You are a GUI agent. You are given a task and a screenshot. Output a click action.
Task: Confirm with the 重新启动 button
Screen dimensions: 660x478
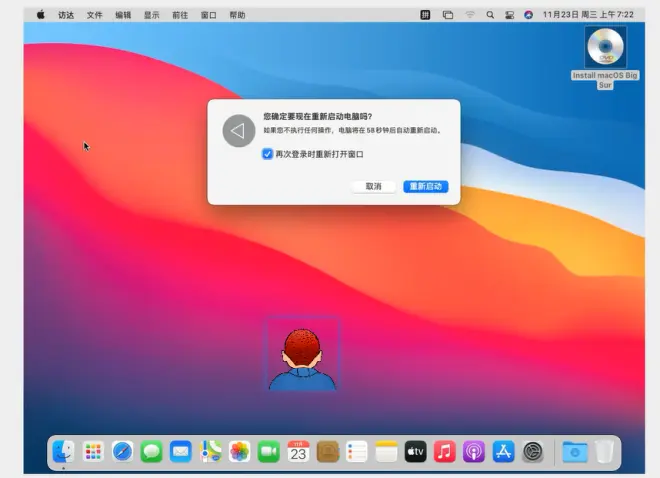pos(426,186)
